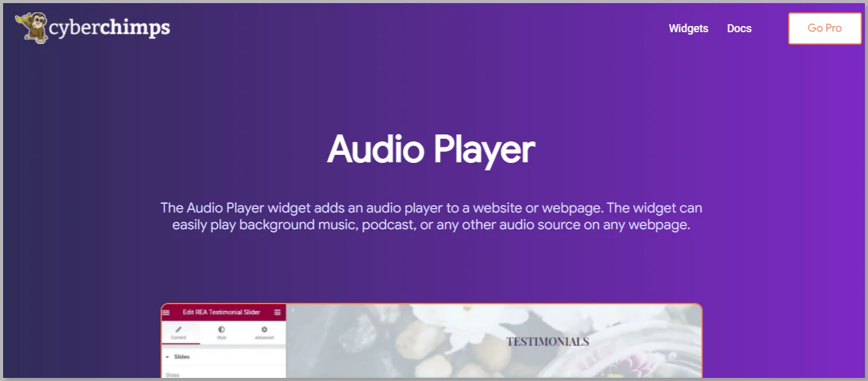Viewport: 868px width, 381px height.
Task: Open the Docs menu item
Action: [739, 28]
